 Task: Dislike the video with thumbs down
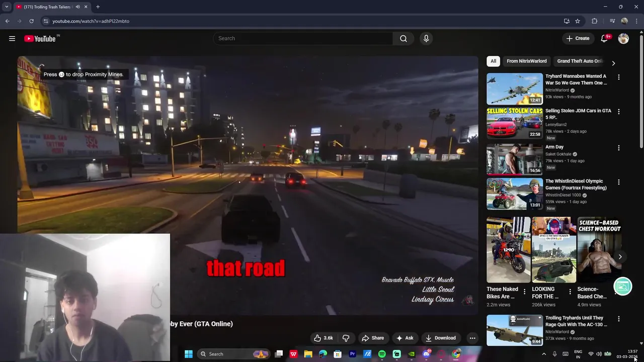[346, 338]
